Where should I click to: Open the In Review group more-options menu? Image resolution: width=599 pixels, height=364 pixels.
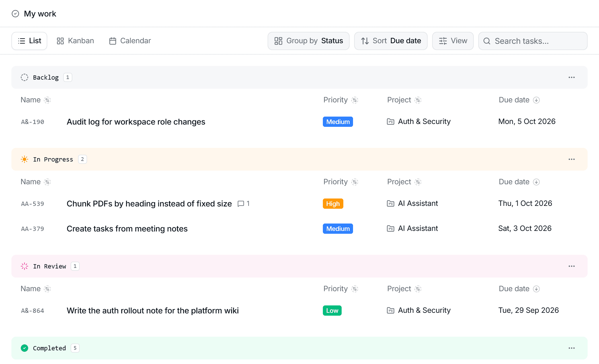[572, 266]
